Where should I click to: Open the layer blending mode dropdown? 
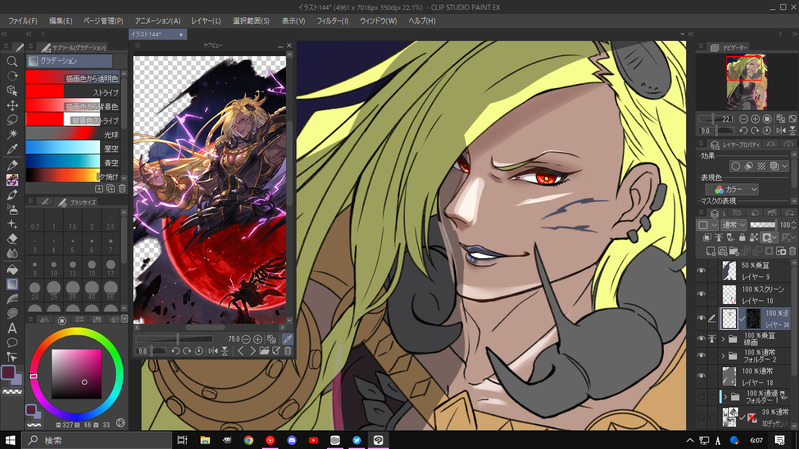(732, 225)
